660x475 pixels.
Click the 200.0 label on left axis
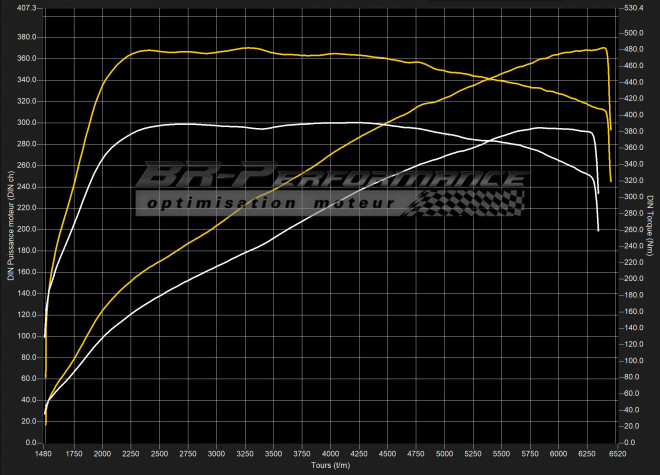(x=25, y=229)
